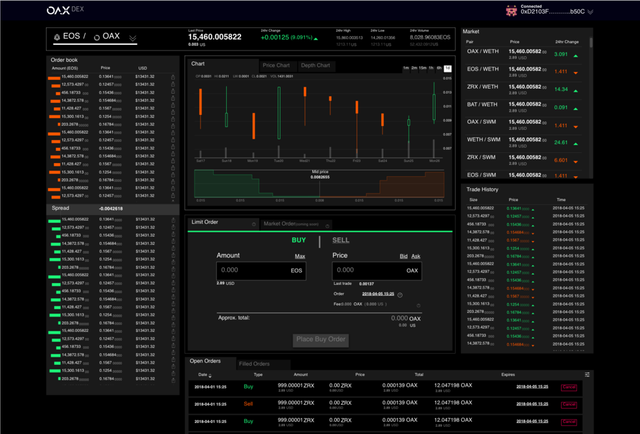Click the Amount (EOS) order book header
The image size is (640, 434).
pos(65,68)
